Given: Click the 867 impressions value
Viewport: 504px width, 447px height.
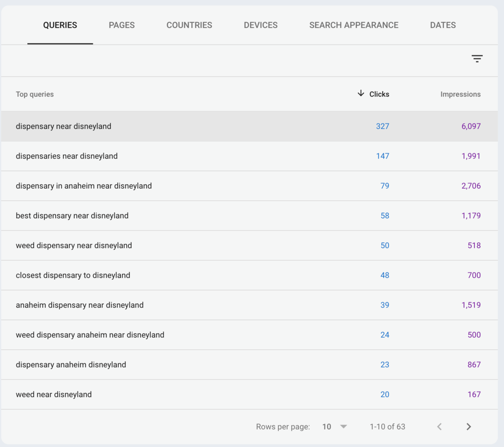Looking at the screenshot, I should pyautogui.click(x=474, y=365).
